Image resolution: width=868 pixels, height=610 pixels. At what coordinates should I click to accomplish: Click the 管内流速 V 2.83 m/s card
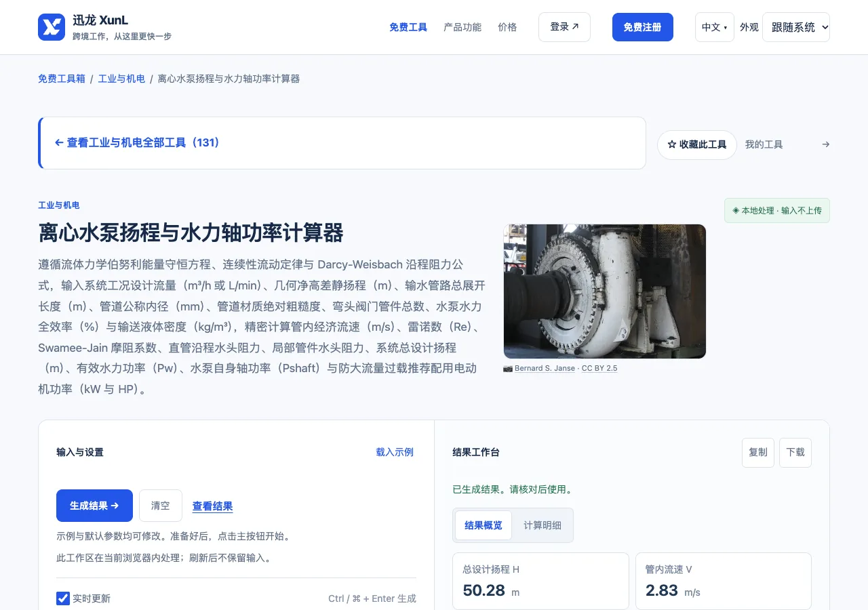point(724,582)
